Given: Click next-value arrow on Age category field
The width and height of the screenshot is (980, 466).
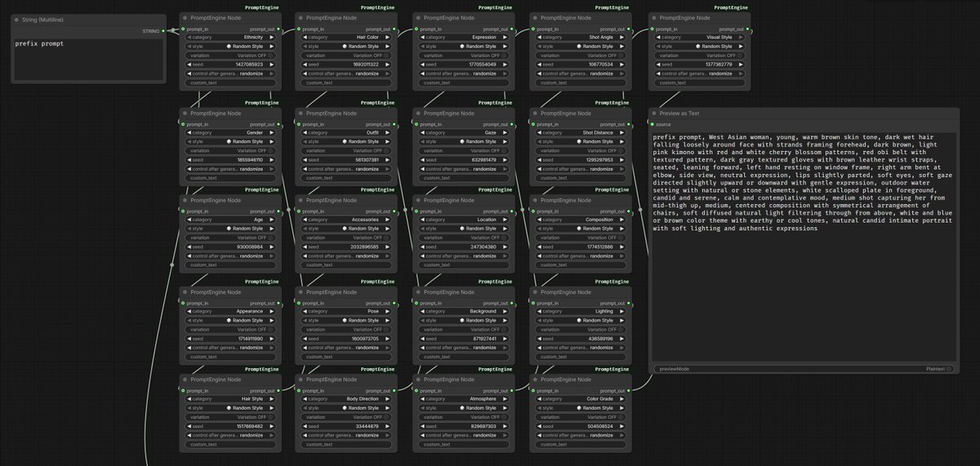Looking at the screenshot, I should (274, 220).
